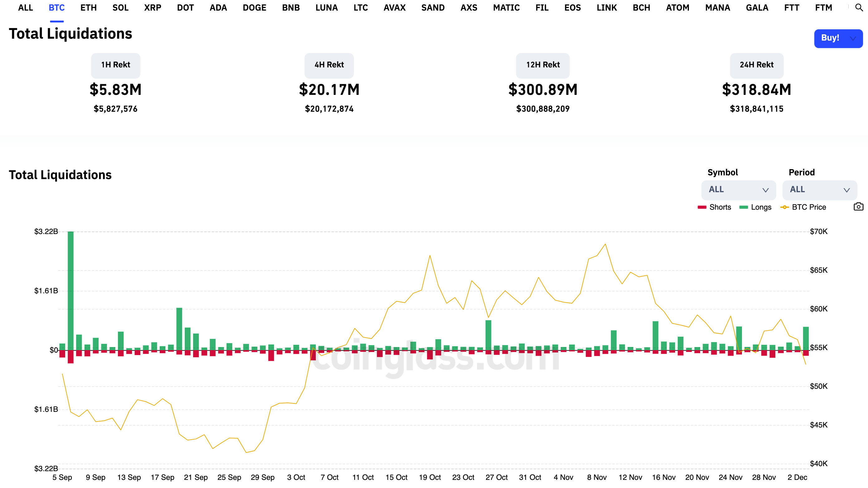868x488 pixels.
Task: Click the 12H Rekt total amount
Action: 543,90
